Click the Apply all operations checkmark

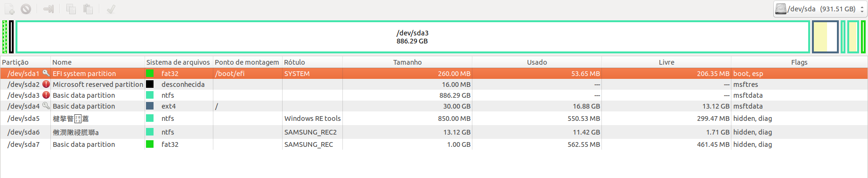pyautogui.click(x=111, y=9)
